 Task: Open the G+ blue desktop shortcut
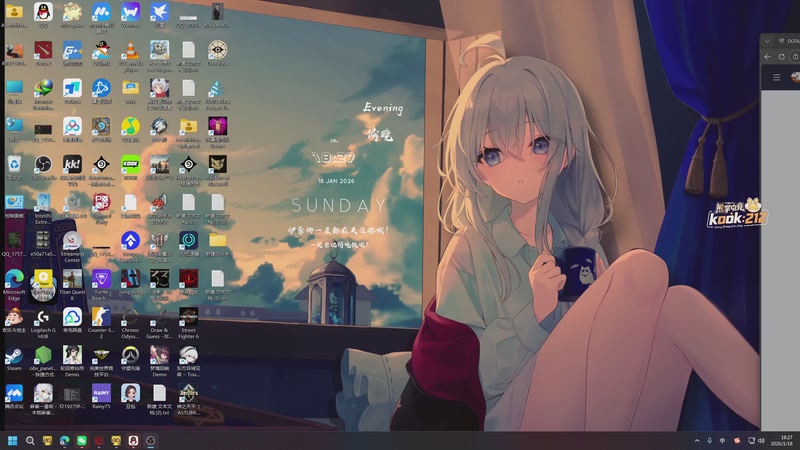[72, 51]
